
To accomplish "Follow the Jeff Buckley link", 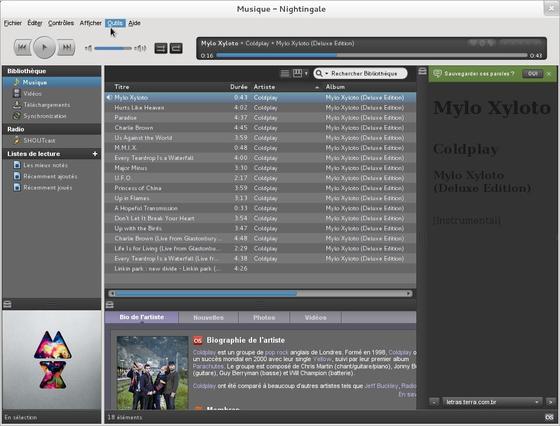I will [381, 386].
